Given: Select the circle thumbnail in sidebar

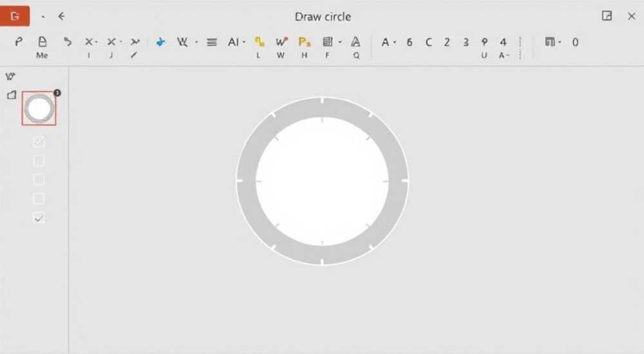Looking at the screenshot, I should (x=39, y=108).
